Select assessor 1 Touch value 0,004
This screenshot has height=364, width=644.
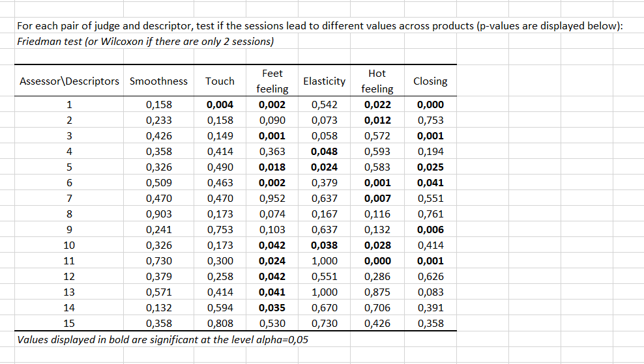coord(220,105)
